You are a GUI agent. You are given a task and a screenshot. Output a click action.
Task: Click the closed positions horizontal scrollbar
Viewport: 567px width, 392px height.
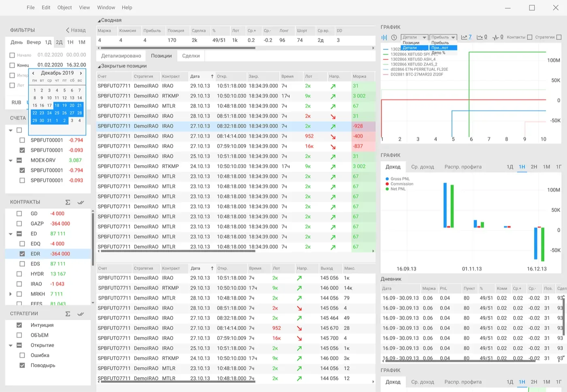(x=178, y=251)
